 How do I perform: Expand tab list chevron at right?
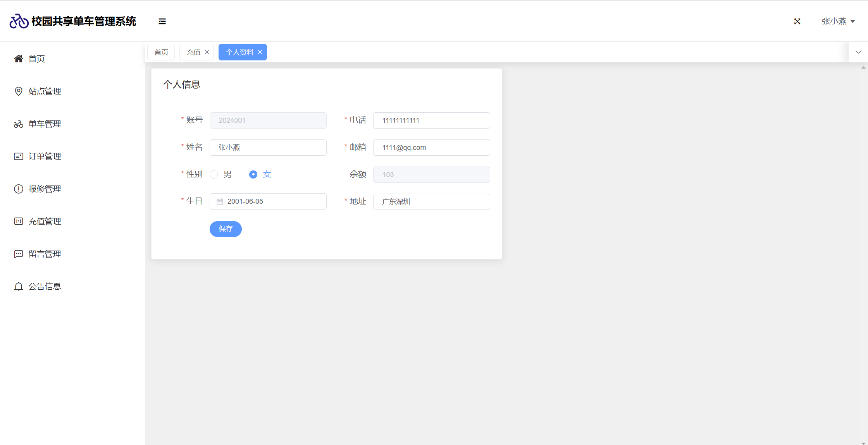point(858,52)
